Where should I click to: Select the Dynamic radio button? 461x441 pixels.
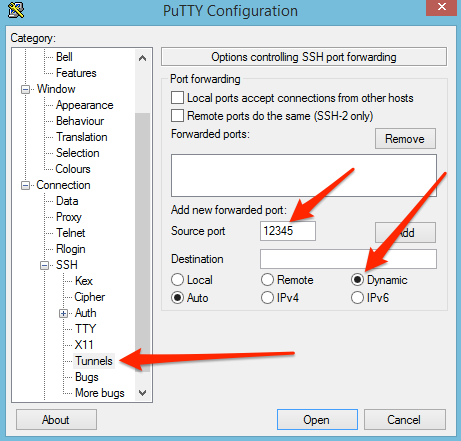click(357, 280)
